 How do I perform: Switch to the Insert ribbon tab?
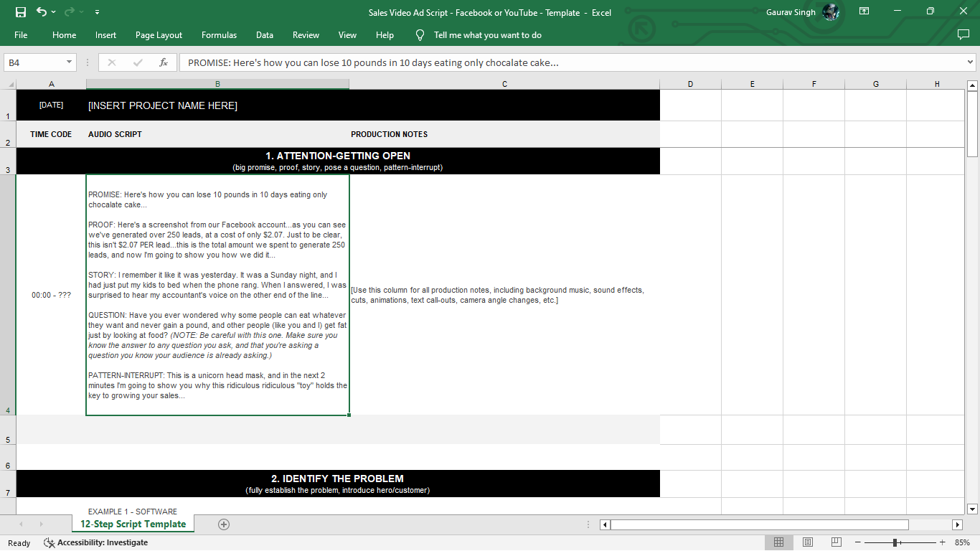(x=105, y=34)
